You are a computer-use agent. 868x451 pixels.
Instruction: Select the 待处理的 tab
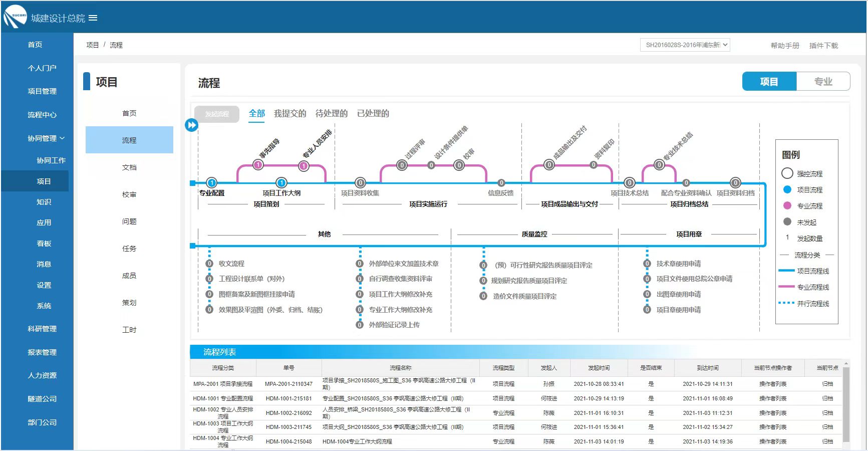pyautogui.click(x=332, y=113)
